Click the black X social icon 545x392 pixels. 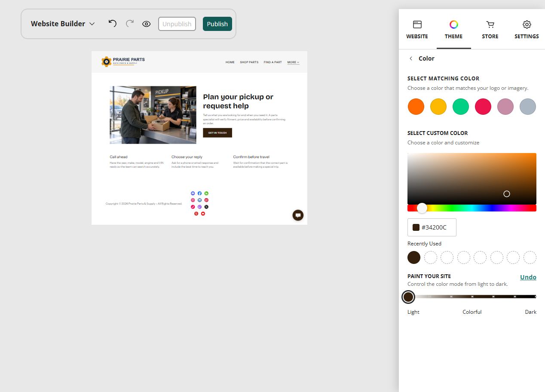(x=206, y=207)
